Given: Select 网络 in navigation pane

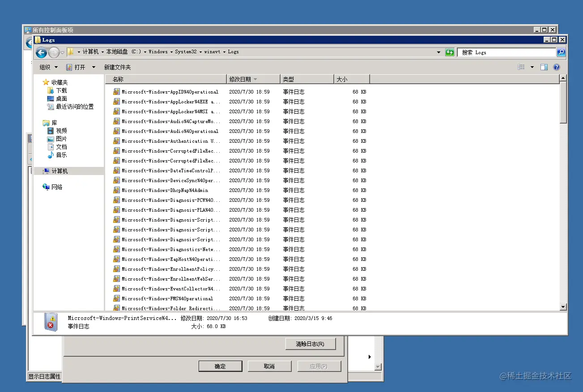Looking at the screenshot, I should [53, 187].
